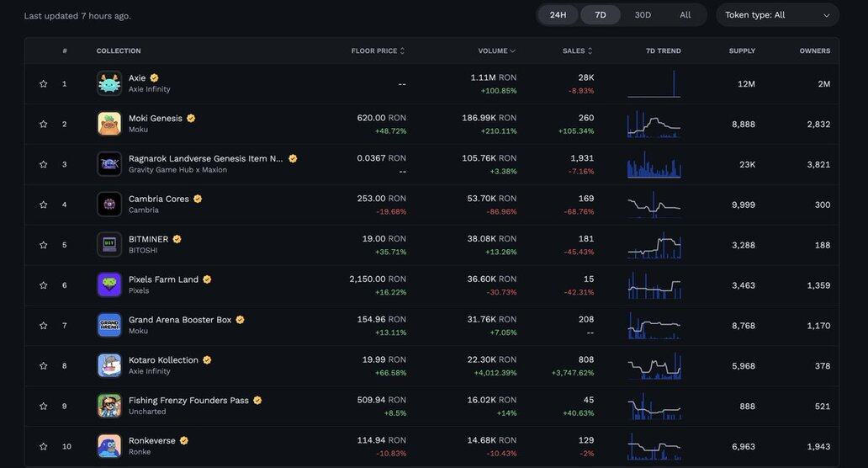
Task: Open the Ragnarok Landverse collection icon
Action: pyautogui.click(x=109, y=164)
